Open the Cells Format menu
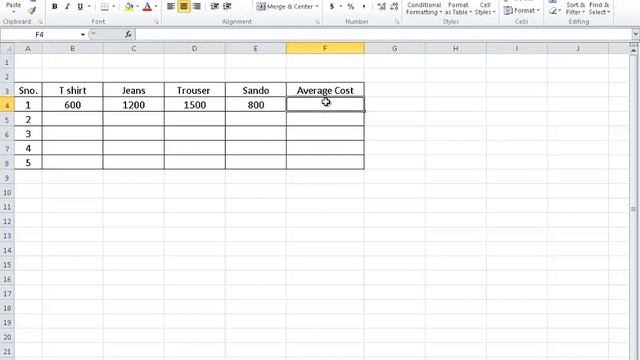 (521, 10)
